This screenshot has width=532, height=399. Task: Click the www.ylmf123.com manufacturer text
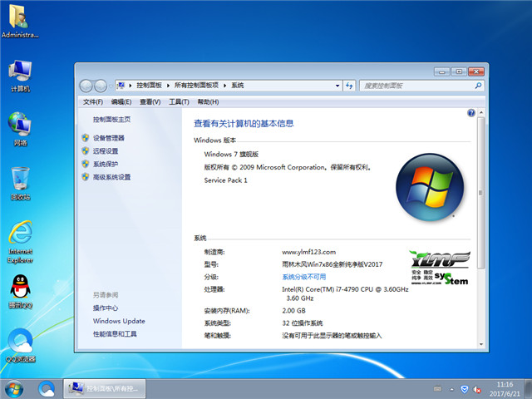(308, 252)
